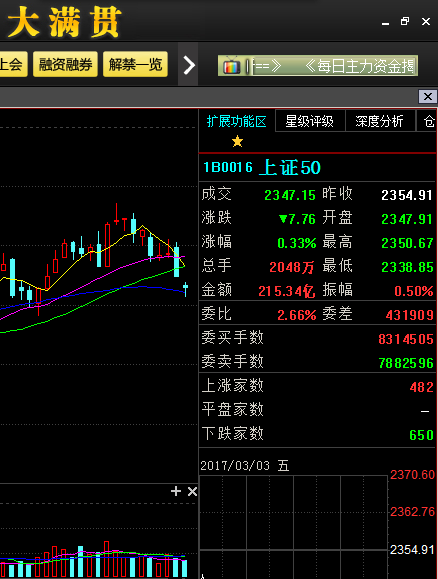Screen dimensions: 438x579
Task: Click the 1B0016 index code
Action: (x=228, y=168)
